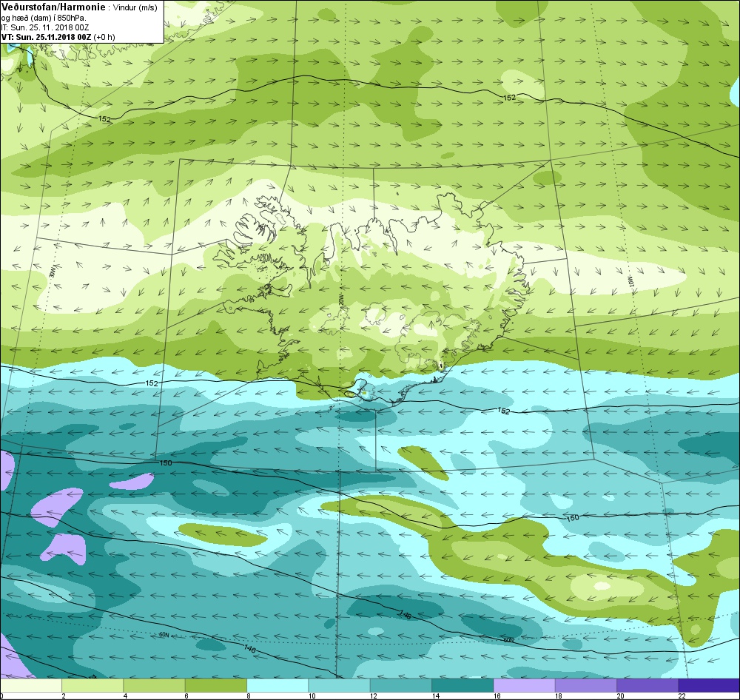Click the 14–16 m/s dark teal swatch

[462, 684]
